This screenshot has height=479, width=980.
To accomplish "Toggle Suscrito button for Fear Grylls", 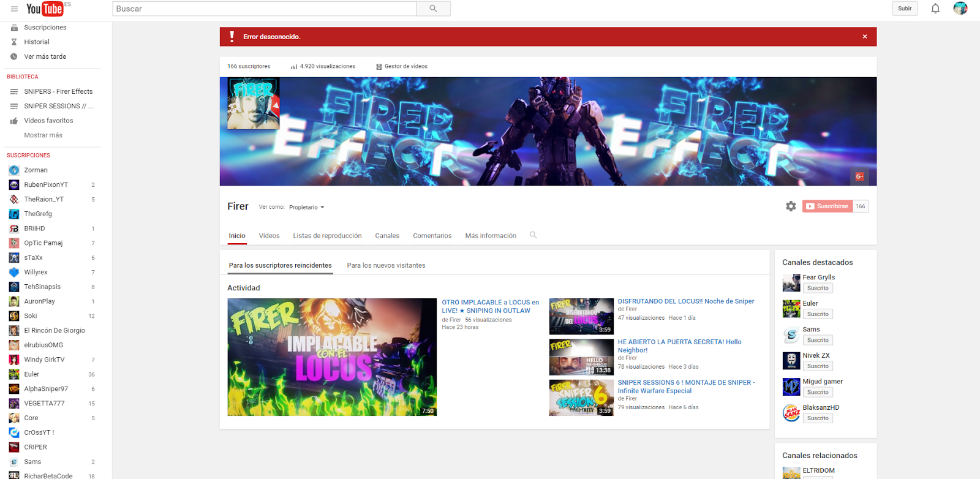I will tap(818, 288).
